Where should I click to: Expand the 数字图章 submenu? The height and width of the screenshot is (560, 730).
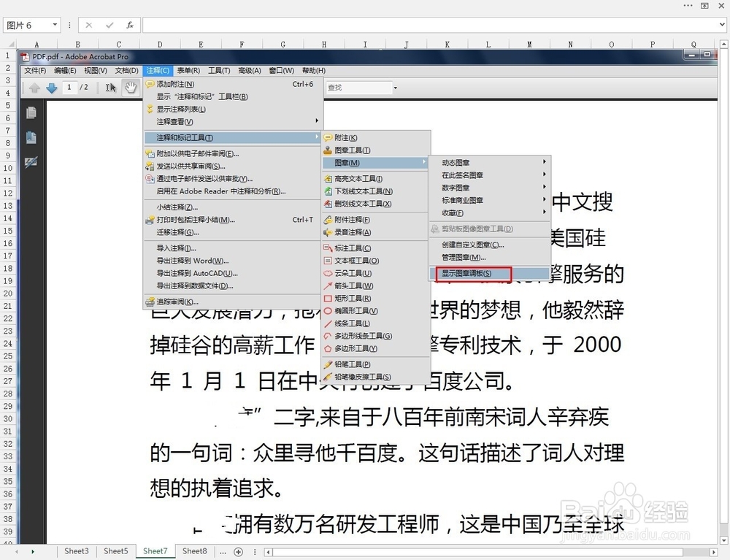pos(490,188)
